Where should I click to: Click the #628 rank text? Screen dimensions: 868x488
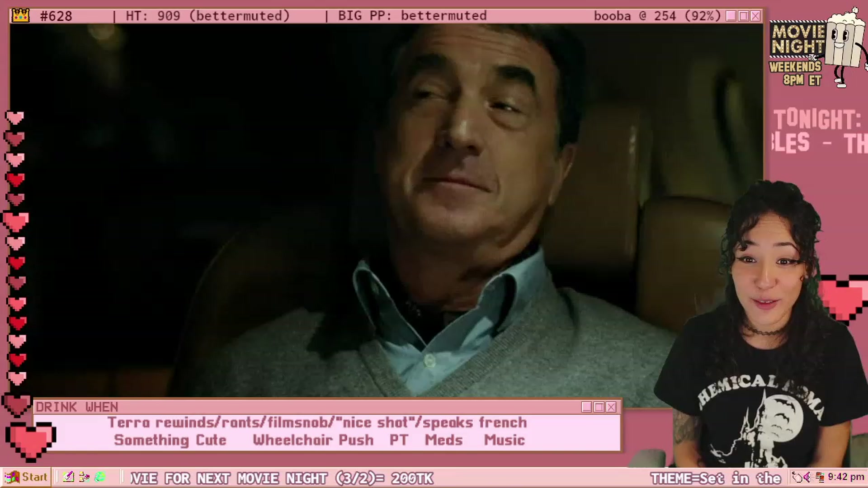click(56, 16)
